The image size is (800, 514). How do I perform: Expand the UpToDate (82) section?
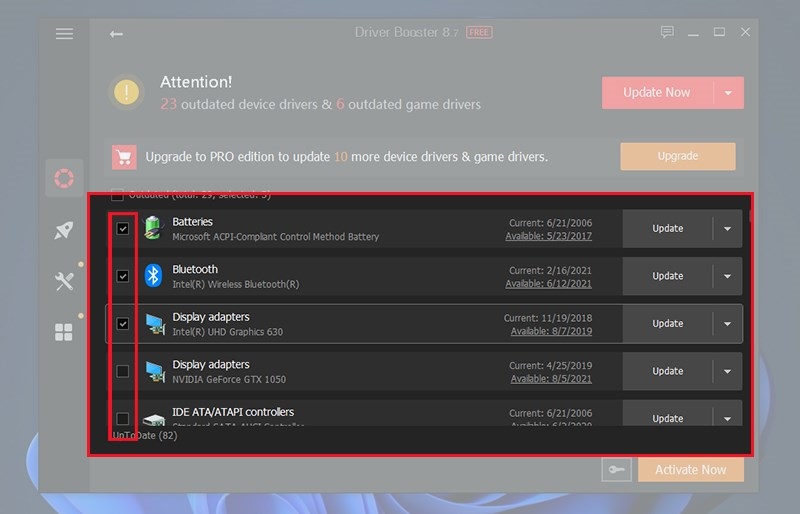(145, 435)
